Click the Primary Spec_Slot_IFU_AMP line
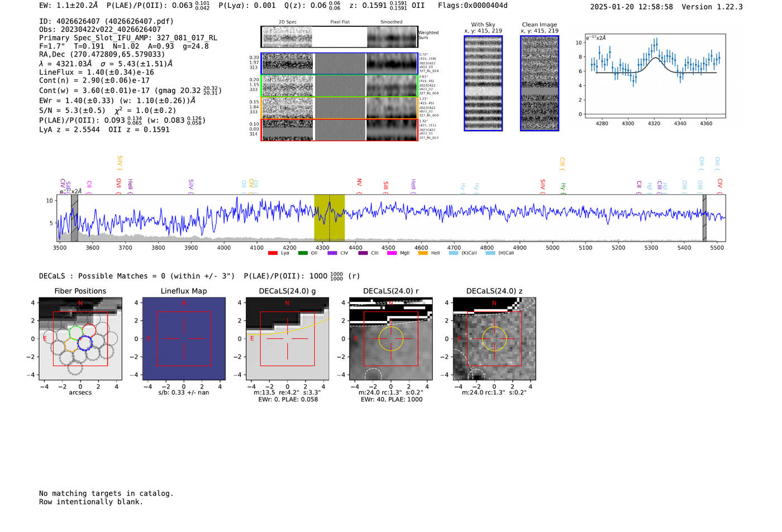The width and height of the screenshot is (782, 532). (x=128, y=38)
